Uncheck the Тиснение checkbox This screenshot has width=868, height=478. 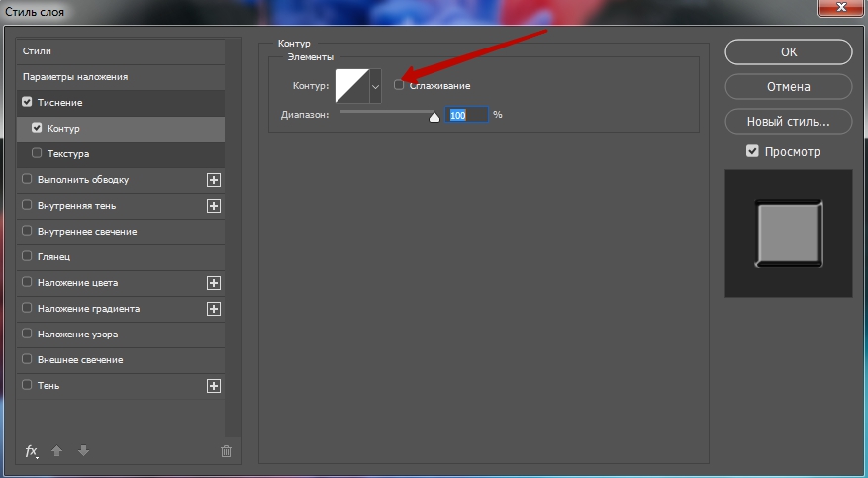(27, 102)
